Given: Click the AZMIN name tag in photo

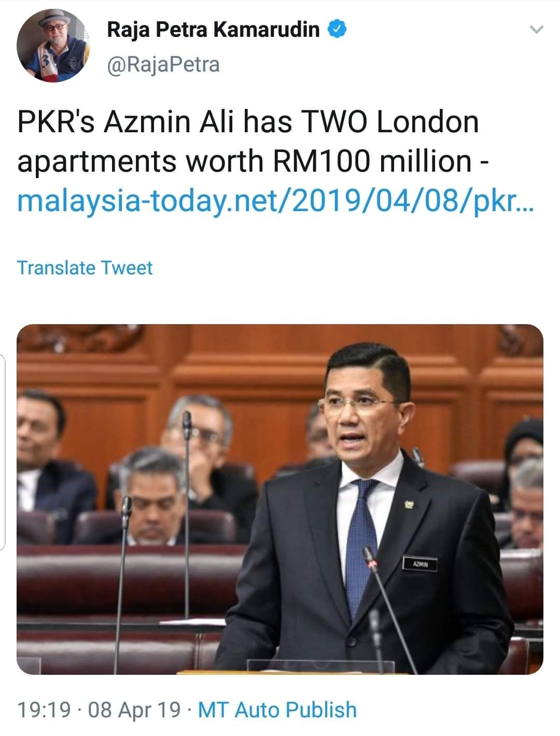Looking at the screenshot, I should (420, 564).
